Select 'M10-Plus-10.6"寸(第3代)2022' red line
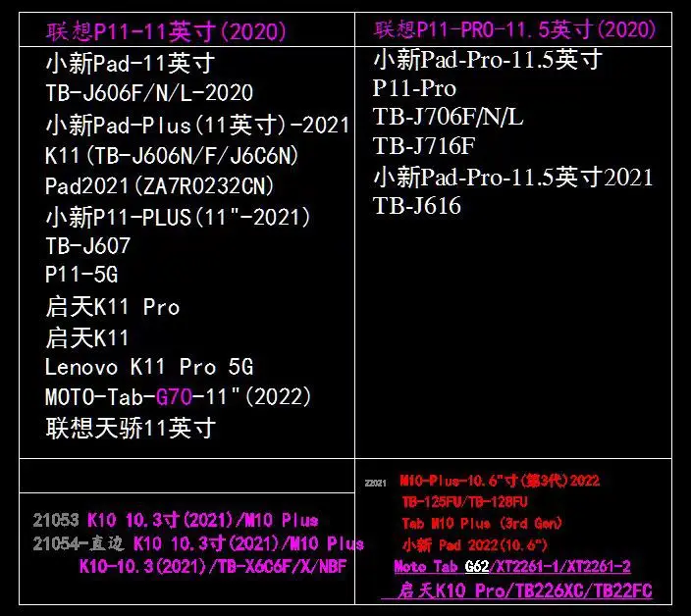 coord(500,481)
